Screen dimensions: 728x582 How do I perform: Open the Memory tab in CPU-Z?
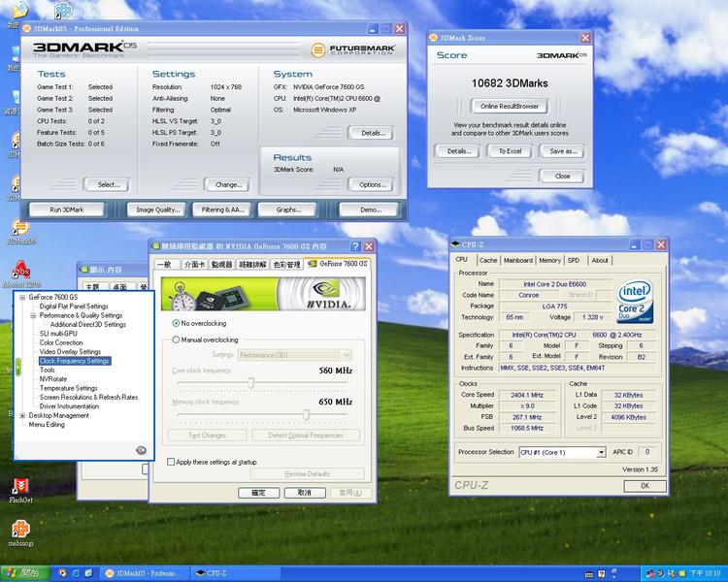pos(549,260)
